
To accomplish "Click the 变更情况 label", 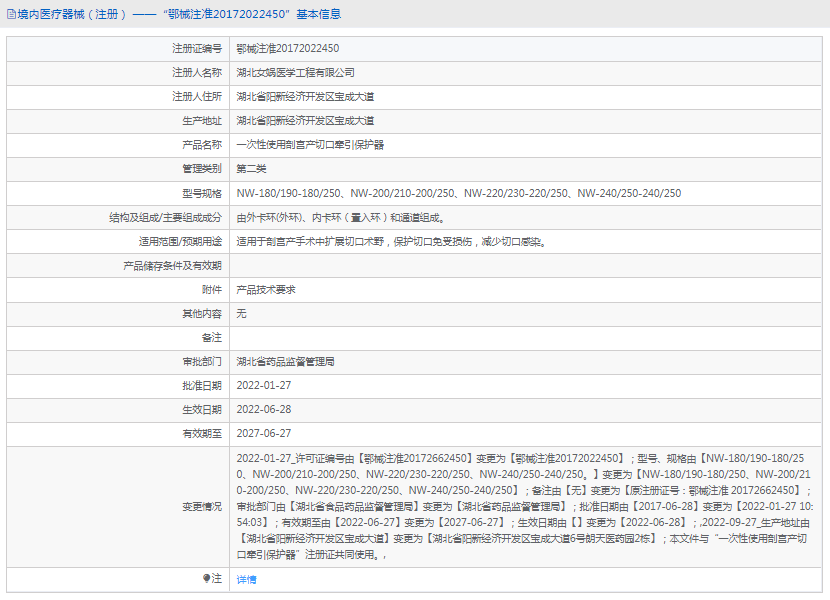I will pos(202,507).
